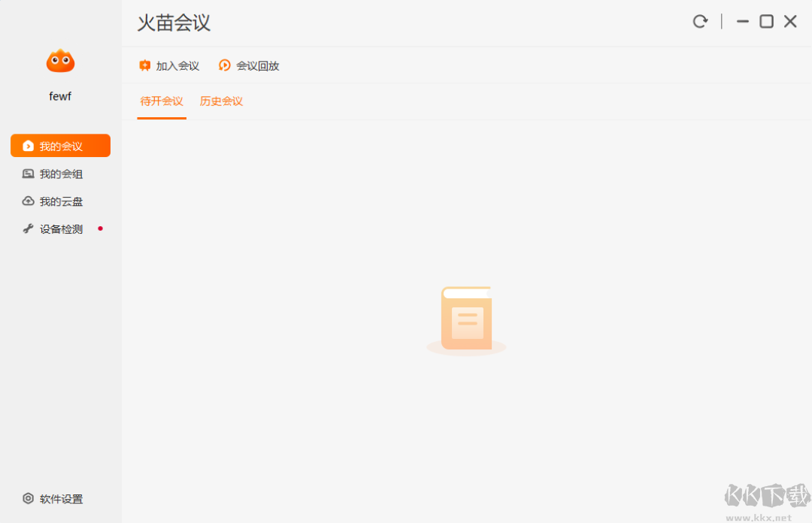Toggle the active 待开会议 filter
The image size is (812, 523).
click(161, 101)
